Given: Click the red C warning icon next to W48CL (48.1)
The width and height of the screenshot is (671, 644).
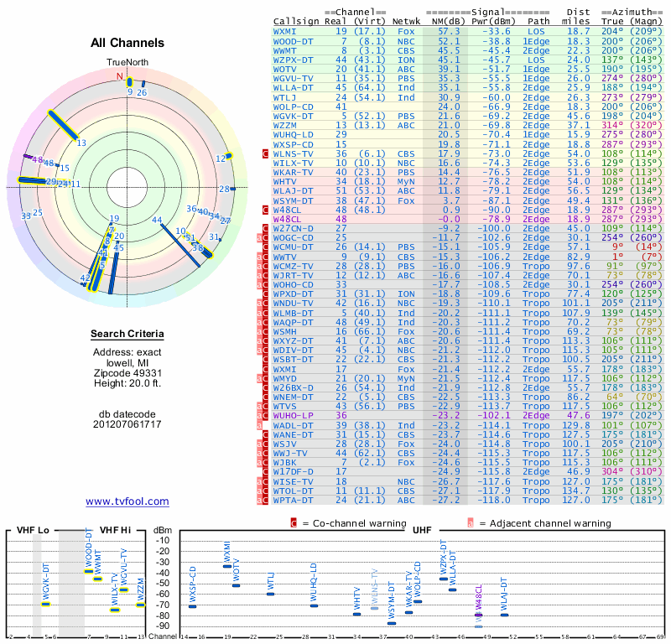Looking at the screenshot, I should (x=265, y=210).
